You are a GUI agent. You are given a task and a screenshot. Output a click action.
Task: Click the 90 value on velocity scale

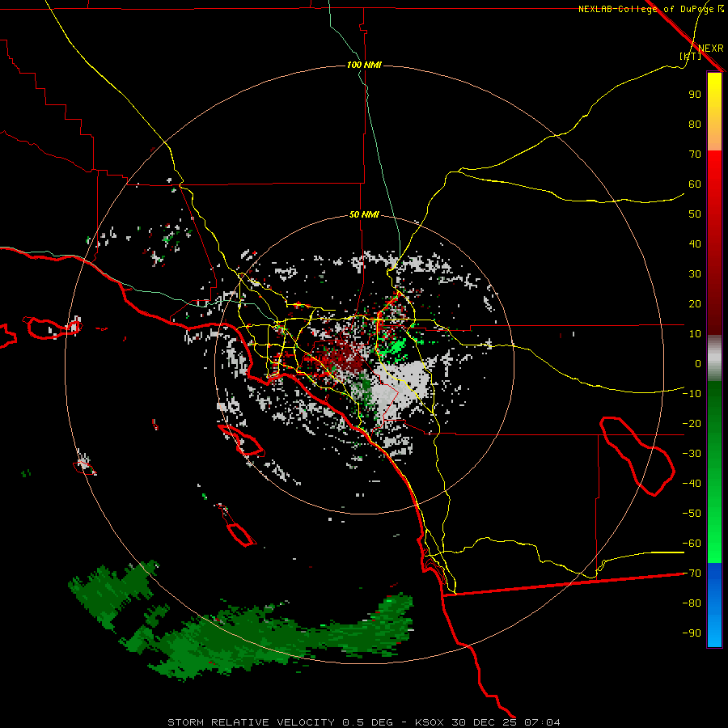click(695, 95)
